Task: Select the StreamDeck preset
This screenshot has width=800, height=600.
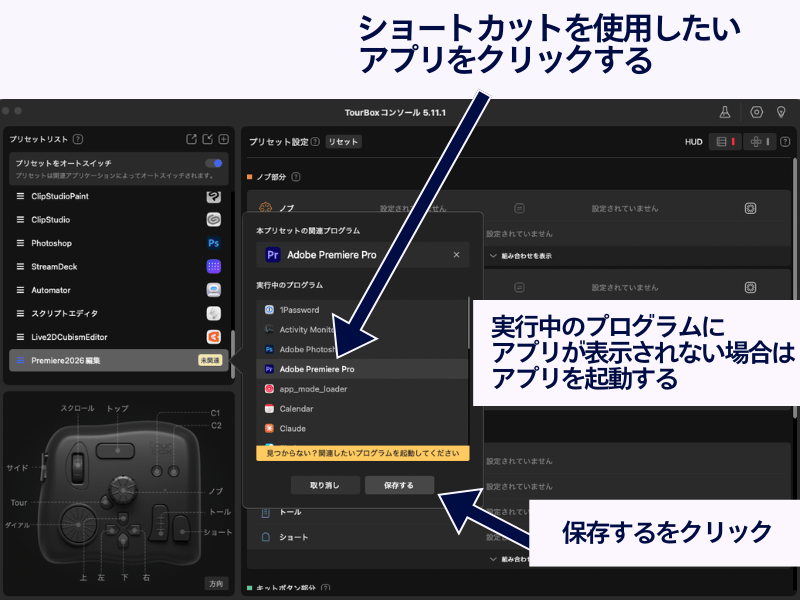Action: pyautogui.click(x=54, y=267)
